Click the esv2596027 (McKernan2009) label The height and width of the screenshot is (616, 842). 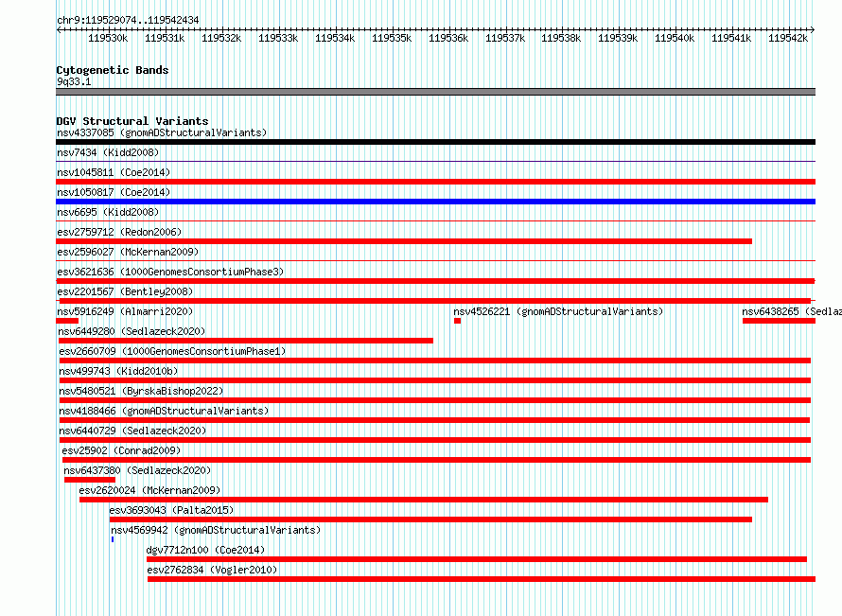pos(128,252)
